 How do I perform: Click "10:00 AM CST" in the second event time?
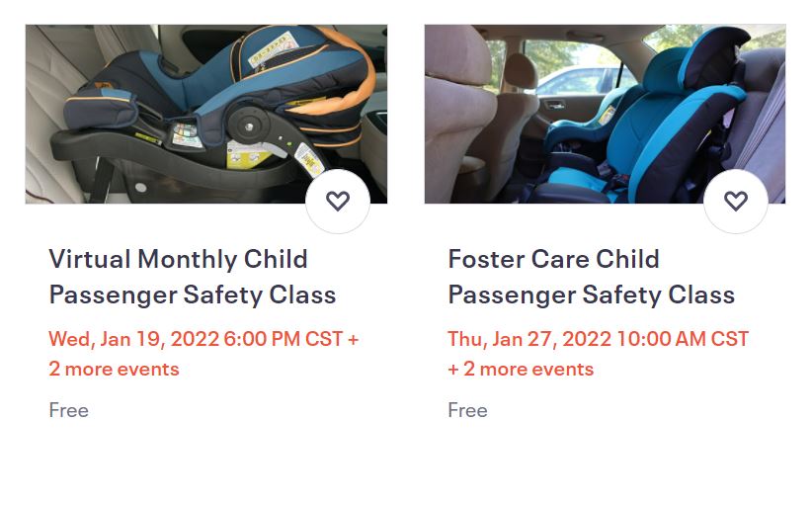click(683, 339)
